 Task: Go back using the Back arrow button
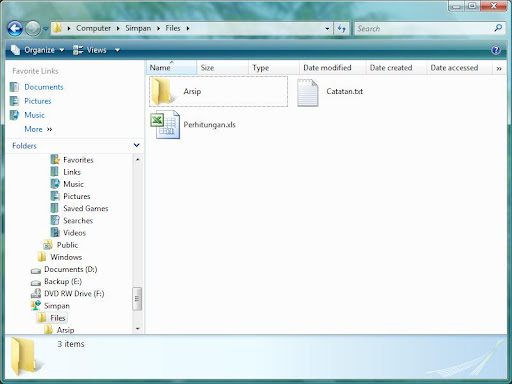pyautogui.click(x=15, y=28)
